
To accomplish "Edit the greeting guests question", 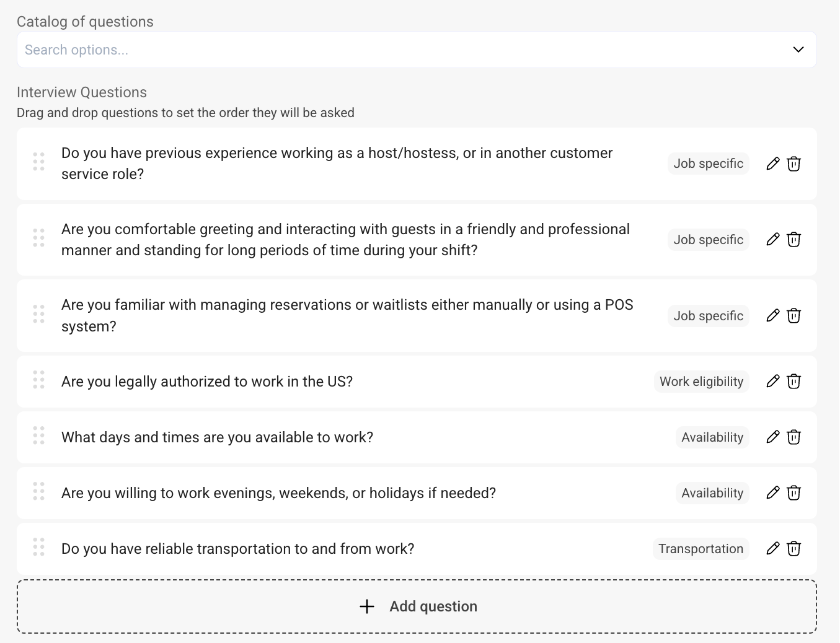I will tap(772, 240).
